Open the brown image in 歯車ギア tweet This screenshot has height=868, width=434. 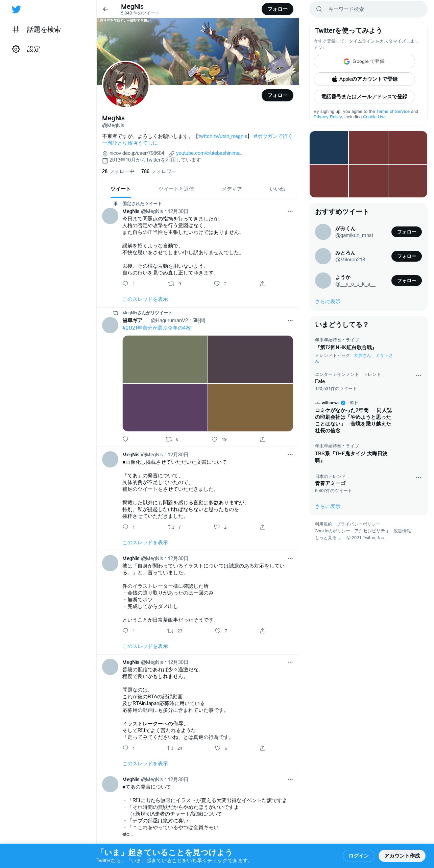pos(250,408)
